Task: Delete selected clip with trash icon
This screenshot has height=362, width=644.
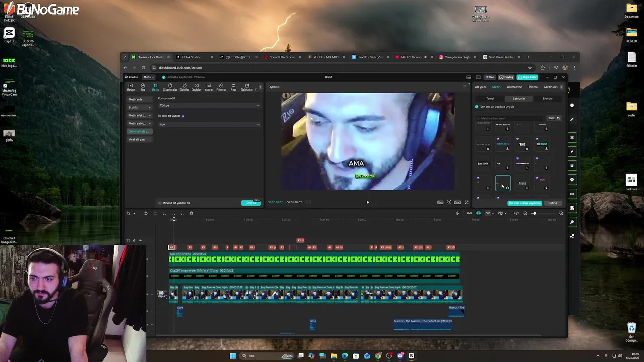Action: 191,213
